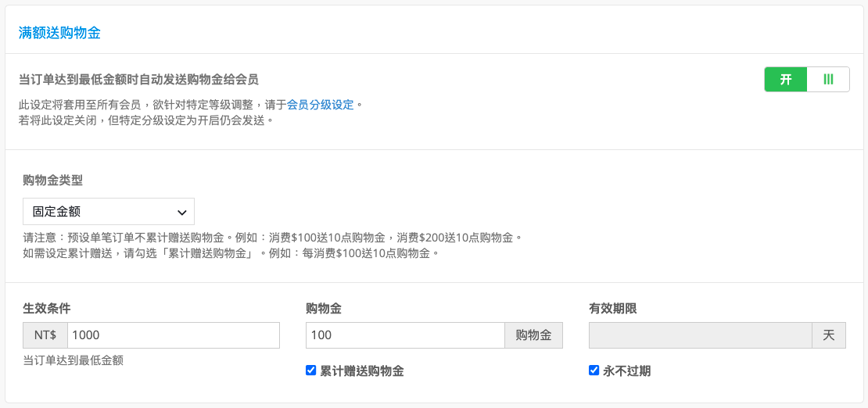This screenshot has width=868, height=408.
Task: Click the 有效期限 field label
Action: point(613,309)
